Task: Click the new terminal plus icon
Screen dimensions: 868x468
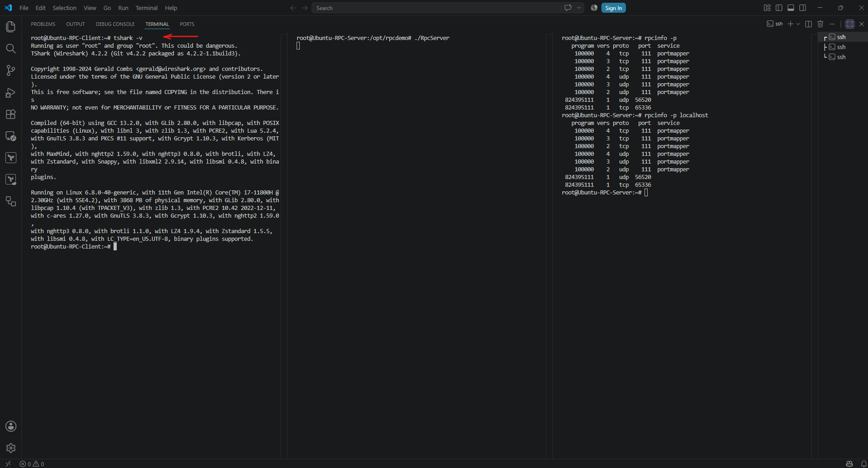Action: coord(790,24)
